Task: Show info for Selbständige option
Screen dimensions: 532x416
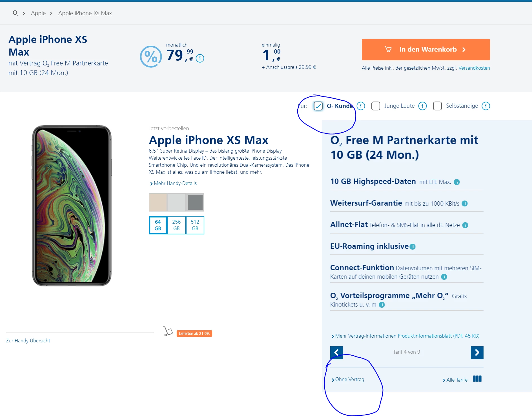Action: (x=486, y=106)
